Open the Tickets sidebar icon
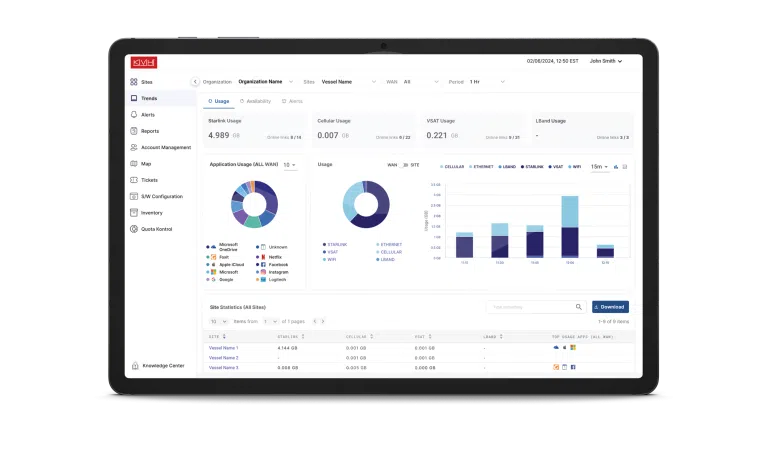This screenshot has height=462, width=768. coord(134,180)
